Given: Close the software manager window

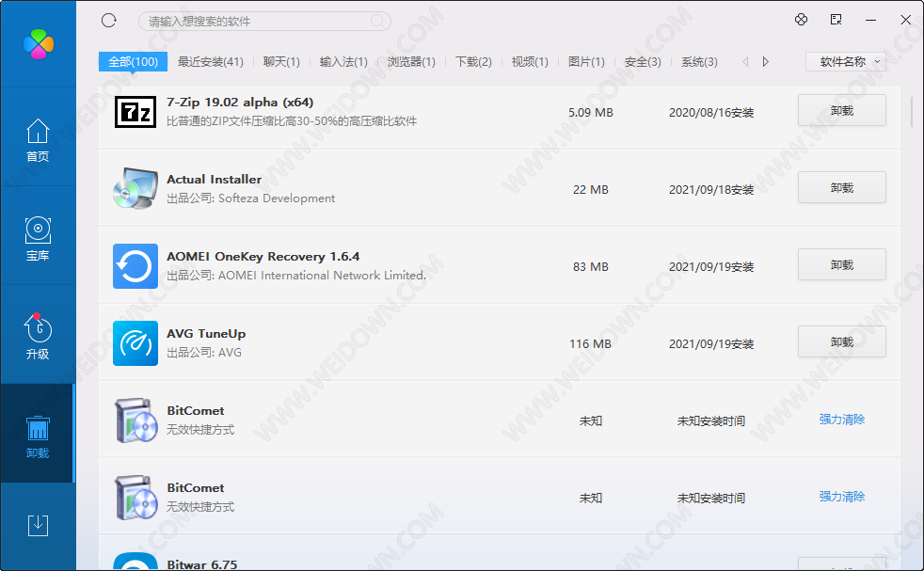Looking at the screenshot, I should [906, 20].
